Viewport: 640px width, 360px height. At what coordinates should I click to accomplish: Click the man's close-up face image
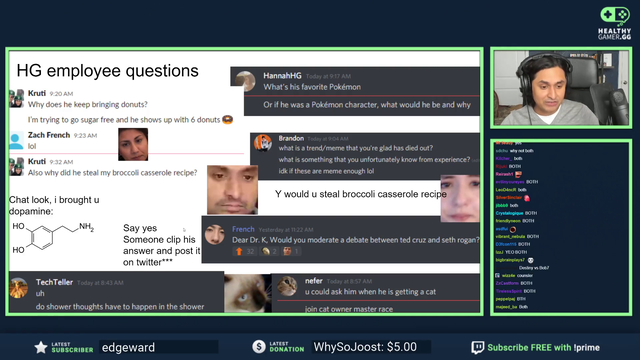[232, 189]
